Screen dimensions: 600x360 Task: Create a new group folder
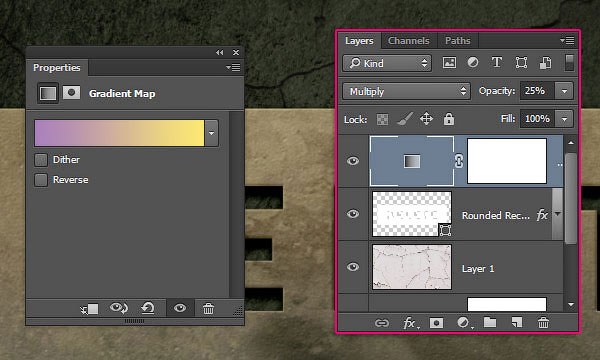click(490, 323)
